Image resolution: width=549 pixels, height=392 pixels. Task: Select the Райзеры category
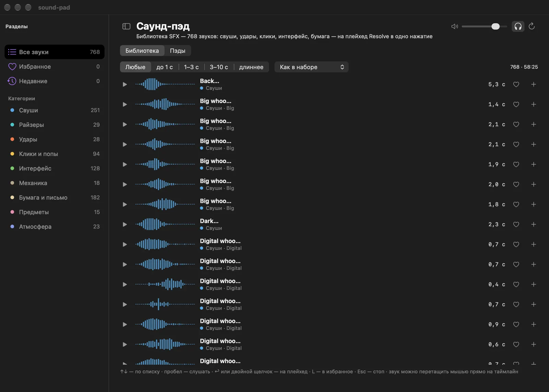54,125
